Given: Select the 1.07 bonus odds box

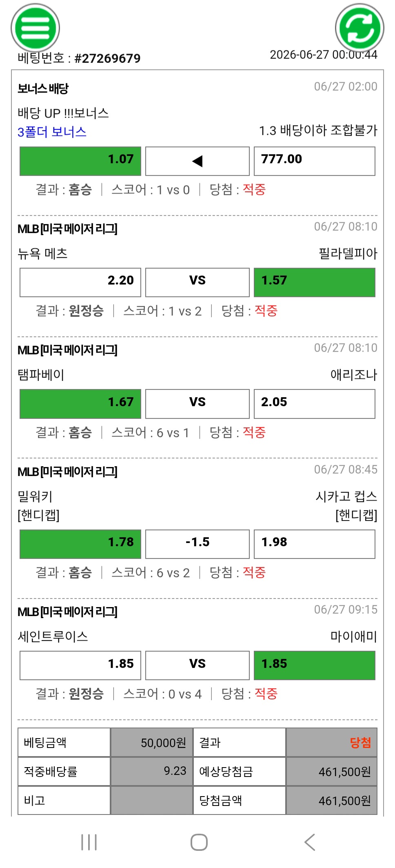Looking at the screenshot, I should pyautogui.click(x=80, y=161).
